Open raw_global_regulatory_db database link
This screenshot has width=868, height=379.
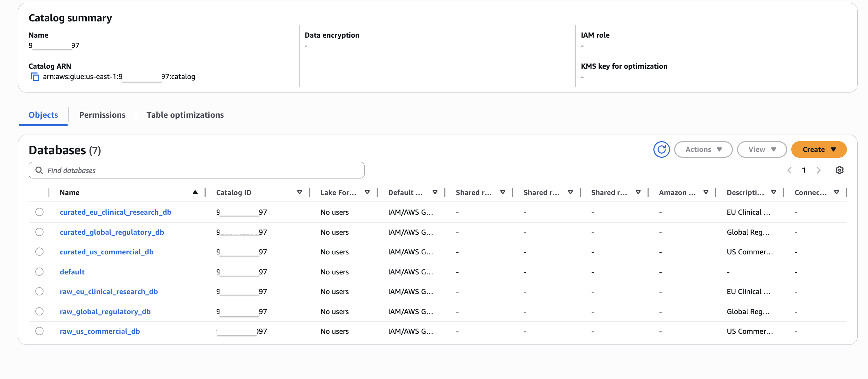[105, 312]
